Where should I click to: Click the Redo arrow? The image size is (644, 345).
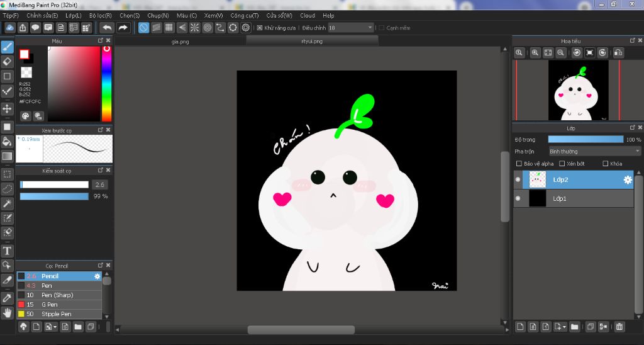(x=123, y=28)
